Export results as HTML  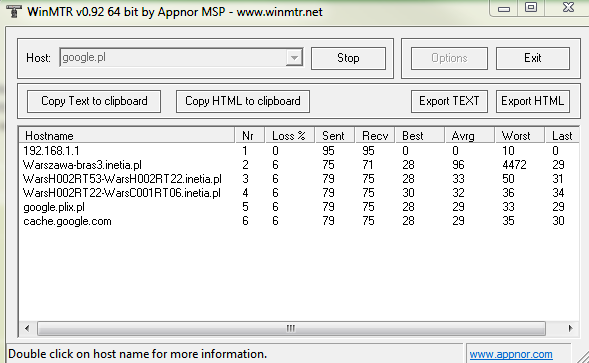pyautogui.click(x=533, y=101)
